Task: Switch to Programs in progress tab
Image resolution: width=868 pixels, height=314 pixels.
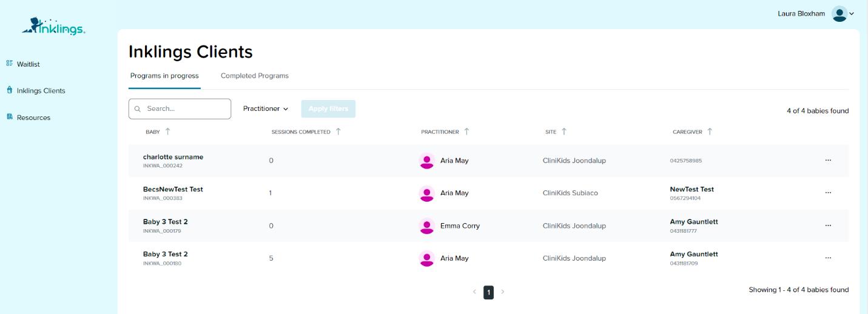Action: pyautogui.click(x=164, y=76)
